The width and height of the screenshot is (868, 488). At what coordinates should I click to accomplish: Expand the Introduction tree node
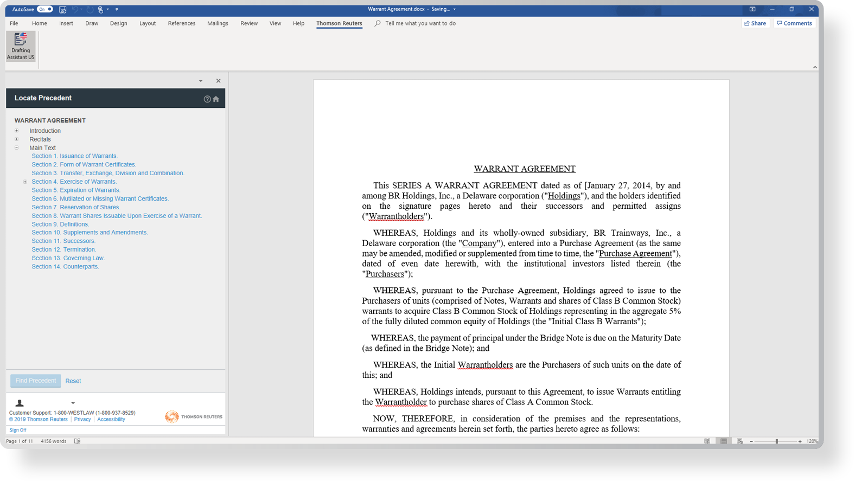(x=16, y=131)
